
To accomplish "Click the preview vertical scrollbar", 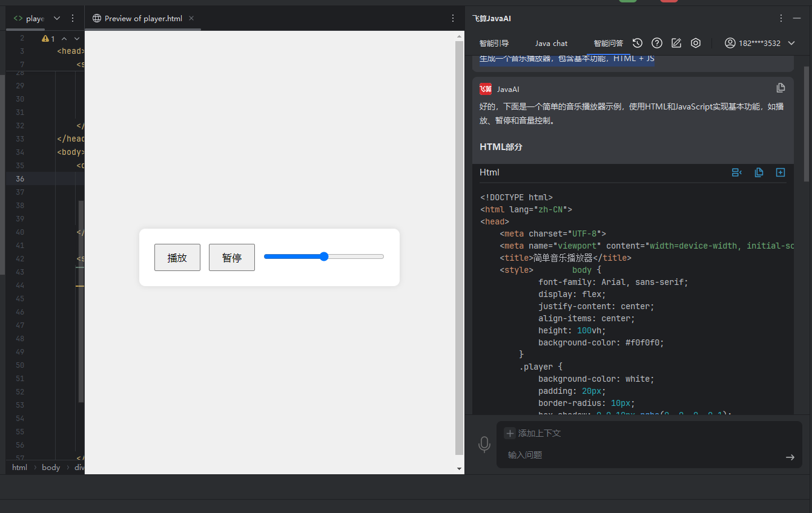I will (459, 248).
